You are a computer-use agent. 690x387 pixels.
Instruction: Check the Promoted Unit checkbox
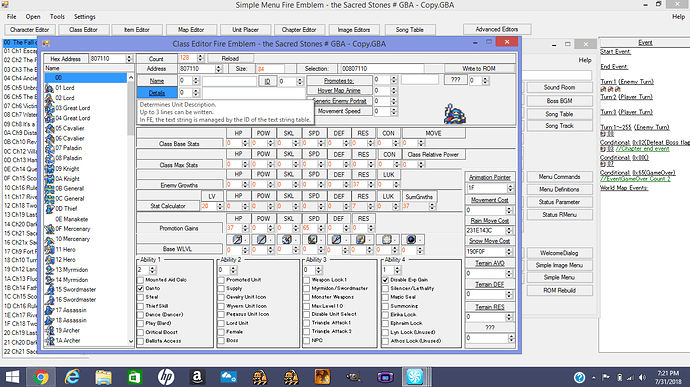(x=221, y=280)
